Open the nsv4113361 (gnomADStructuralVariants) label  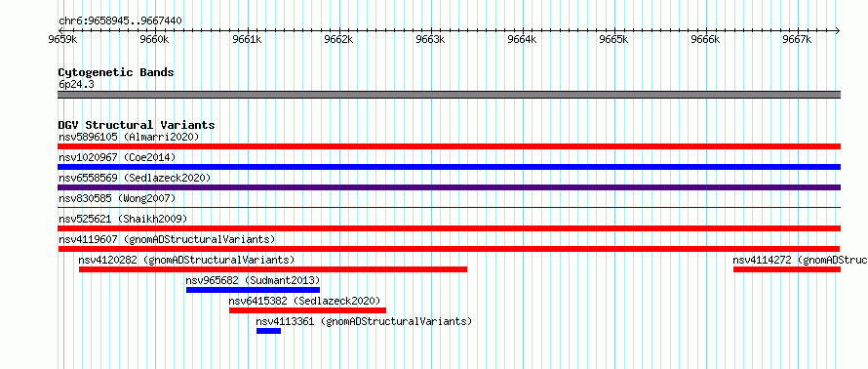pos(364,321)
